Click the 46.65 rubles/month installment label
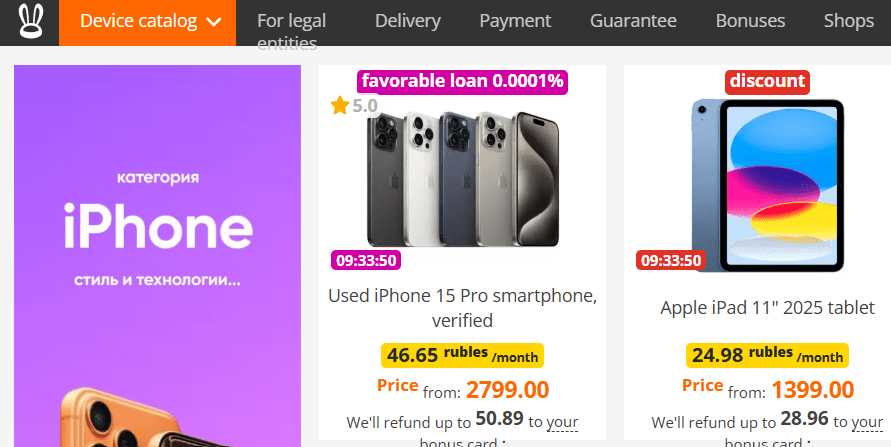 coord(462,355)
